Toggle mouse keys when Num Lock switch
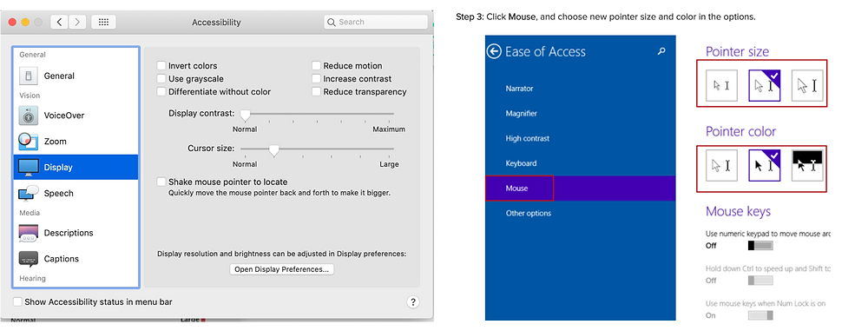The image size is (868, 331). point(760,315)
